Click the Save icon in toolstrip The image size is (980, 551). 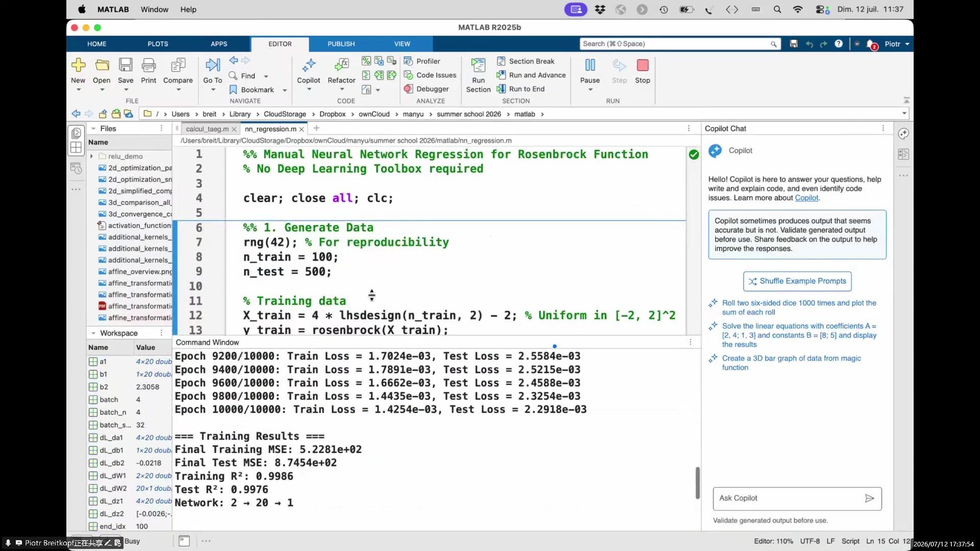[126, 65]
